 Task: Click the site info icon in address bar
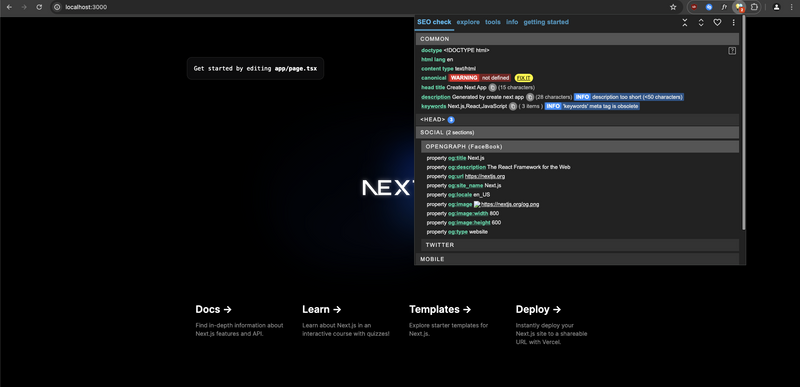[57, 7]
